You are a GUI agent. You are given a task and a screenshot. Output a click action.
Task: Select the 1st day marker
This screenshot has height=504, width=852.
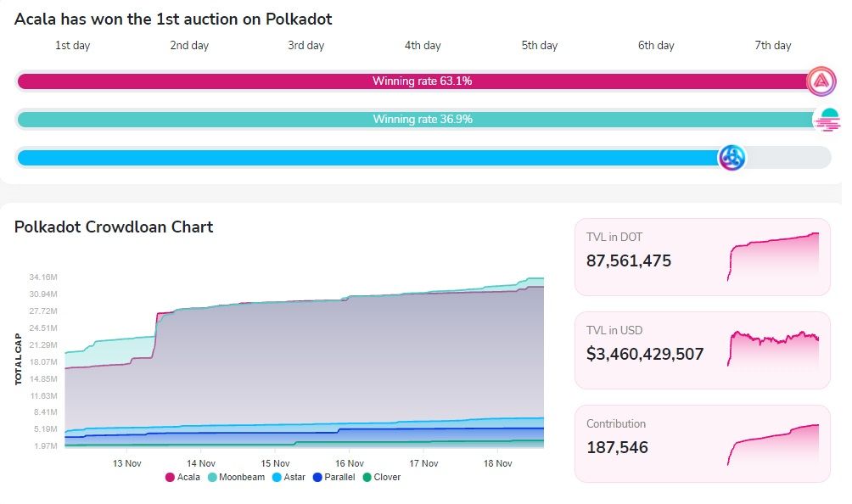[73, 46]
